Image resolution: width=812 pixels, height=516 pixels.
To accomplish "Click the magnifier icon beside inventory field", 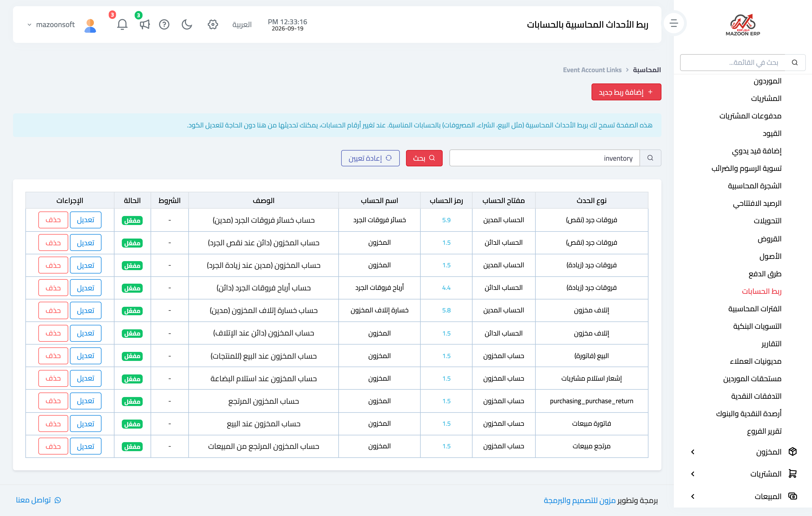I will (x=650, y=158).
